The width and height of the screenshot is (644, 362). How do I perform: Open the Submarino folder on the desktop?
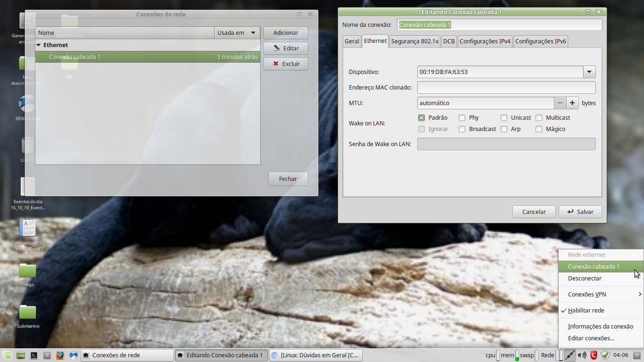[27, 315]
